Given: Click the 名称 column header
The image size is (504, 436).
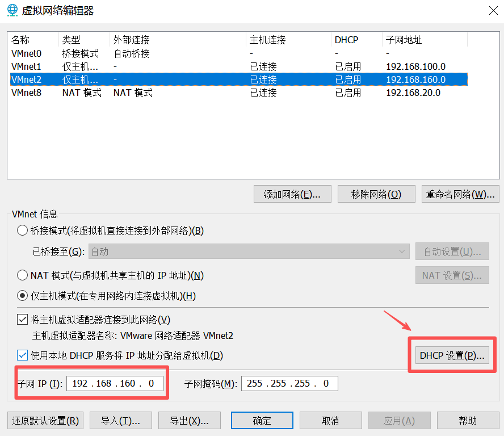Looking at the screenshot, I should 33,40.
